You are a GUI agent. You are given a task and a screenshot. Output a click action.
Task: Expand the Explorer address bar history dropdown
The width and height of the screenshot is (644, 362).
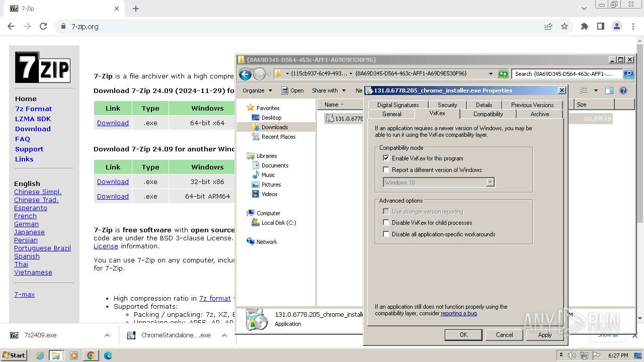tap(491, 74)
